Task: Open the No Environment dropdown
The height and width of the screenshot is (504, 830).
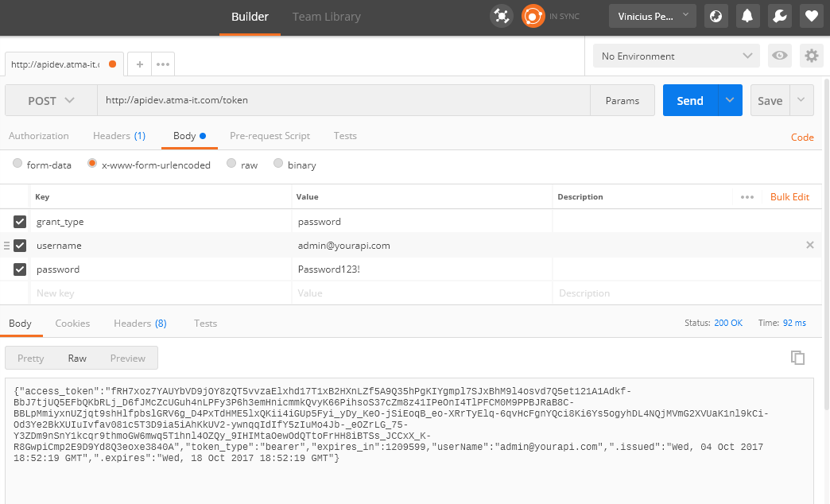Action: [677, 56]
